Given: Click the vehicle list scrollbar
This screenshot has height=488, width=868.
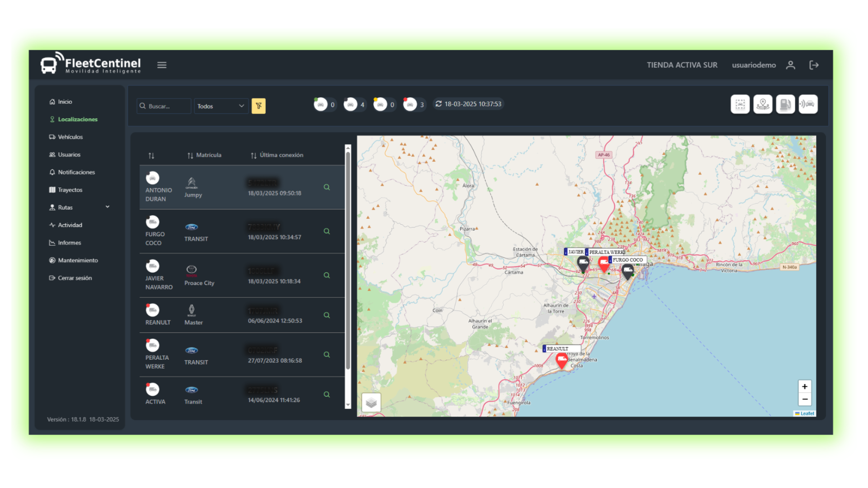Looking at the screenshot, I should 348,260.
